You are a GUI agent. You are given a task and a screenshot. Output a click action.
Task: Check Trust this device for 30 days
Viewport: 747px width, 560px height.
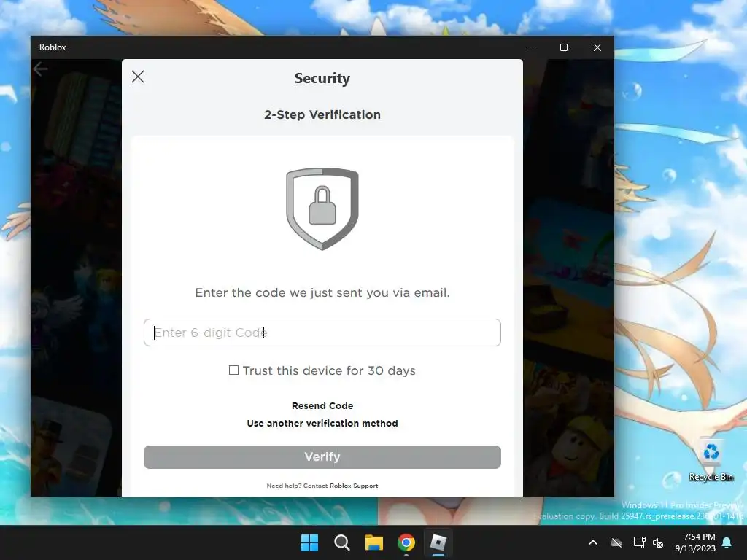[233, 370]
